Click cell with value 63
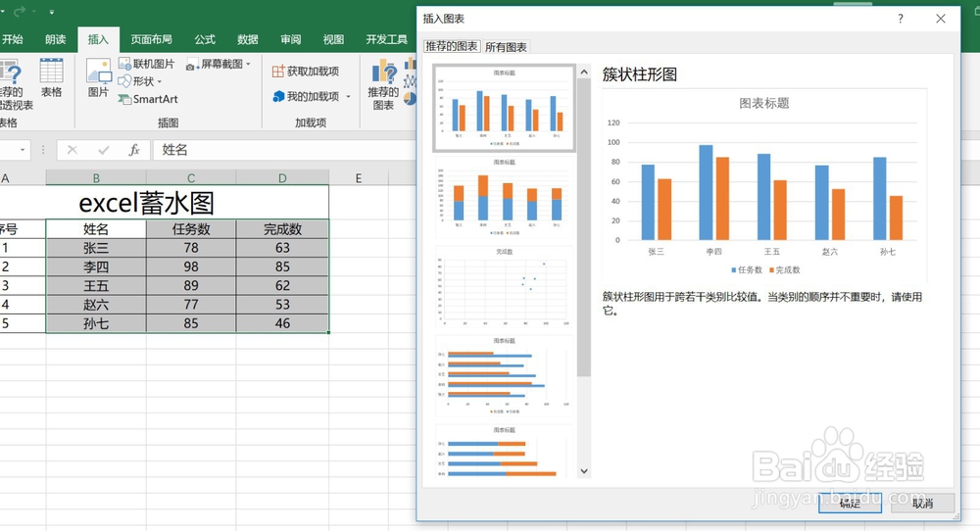 [x=282, y=248]
